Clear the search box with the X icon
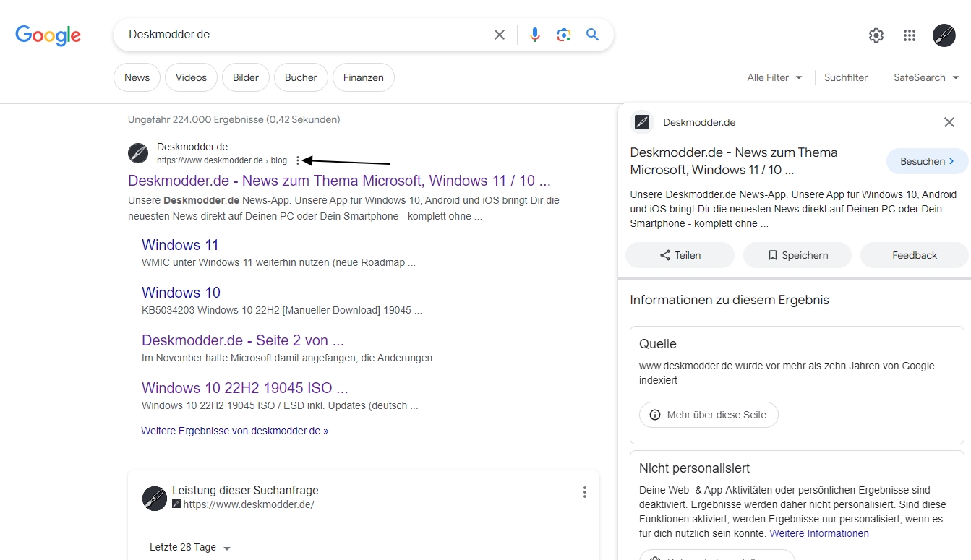Image resolution: width=971 pixels, height=560 pixels. [500, 35]
